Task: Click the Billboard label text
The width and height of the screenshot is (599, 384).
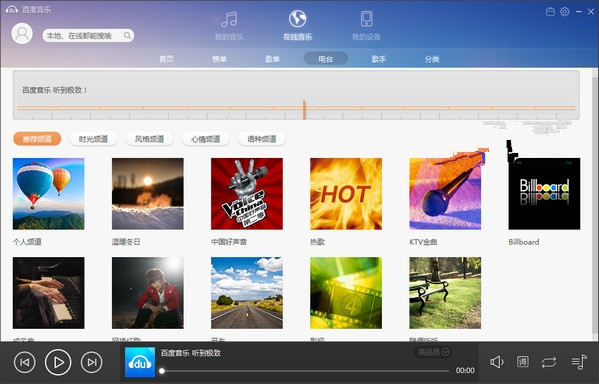Action: (x=524, y=242)
